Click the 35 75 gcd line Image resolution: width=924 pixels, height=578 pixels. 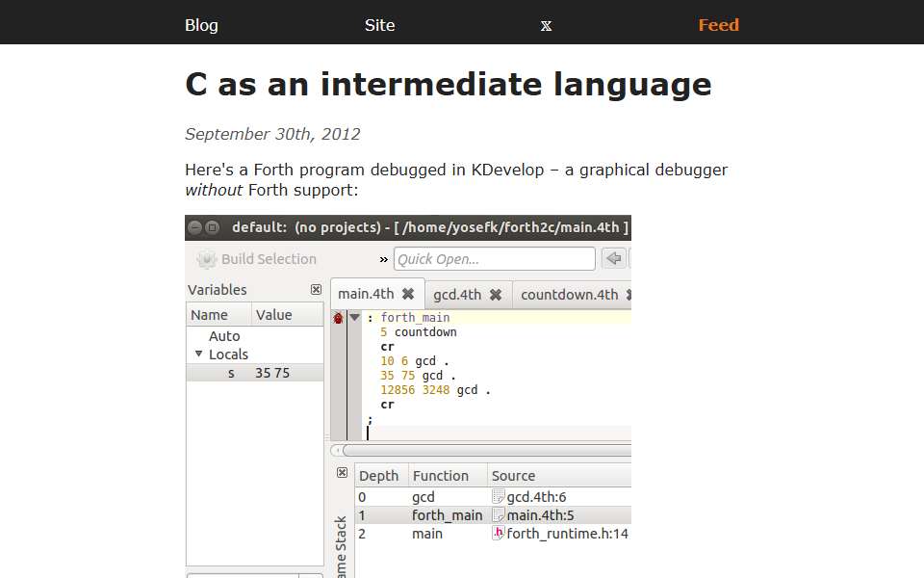click(419, 376)
